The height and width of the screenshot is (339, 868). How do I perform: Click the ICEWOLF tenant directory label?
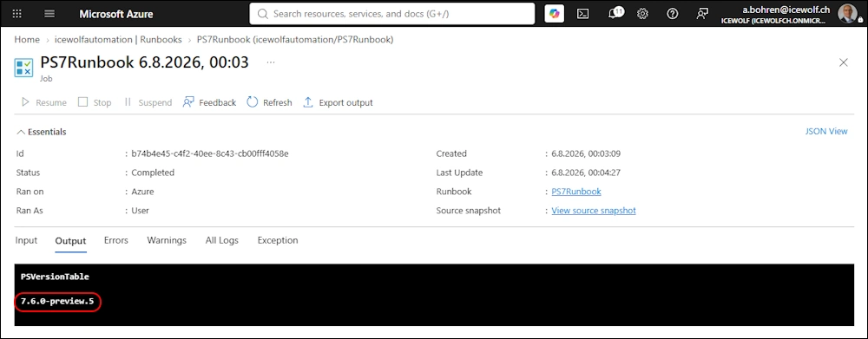tap(773, 21)
